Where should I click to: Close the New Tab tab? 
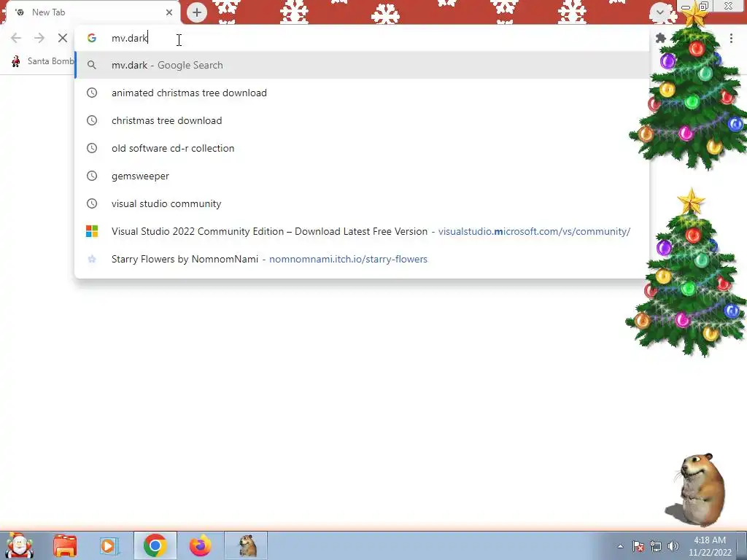[x=169, y=12]
